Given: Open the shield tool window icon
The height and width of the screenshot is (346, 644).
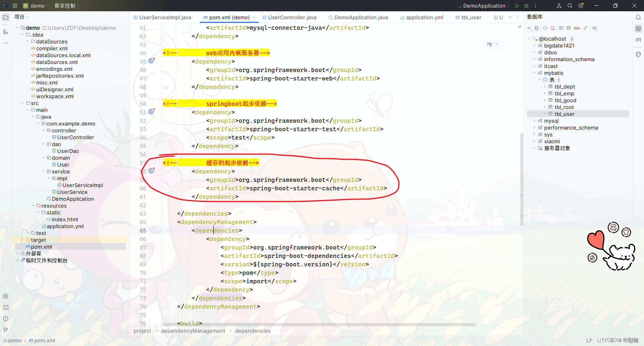Looking at the screenshot, I should tap(638, 54).
